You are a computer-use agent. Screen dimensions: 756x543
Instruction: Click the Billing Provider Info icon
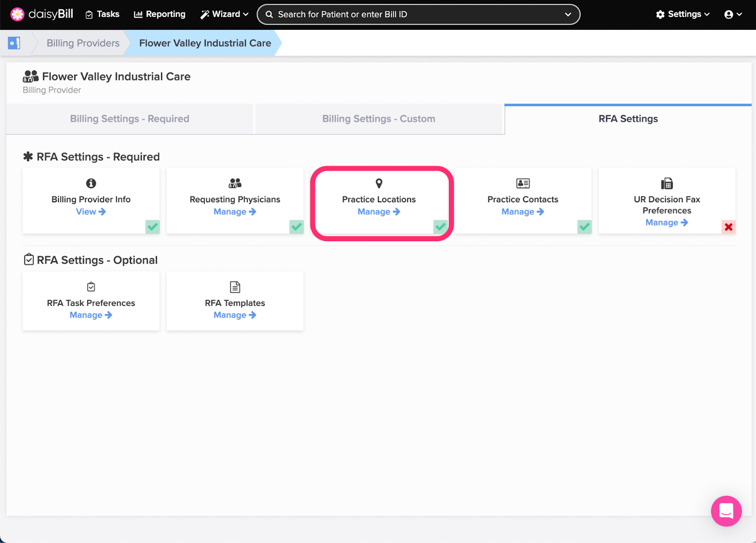[91, 183]
